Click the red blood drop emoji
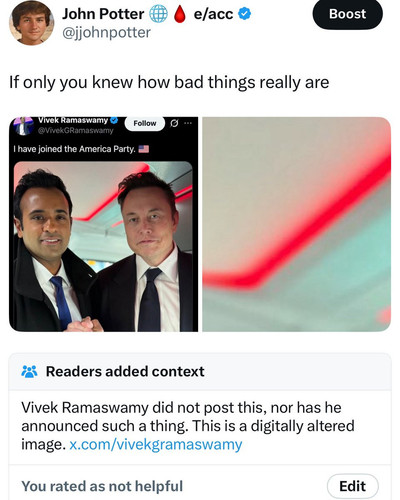The image size is (400, 500). pyautogui.click(x=180, y=14)
